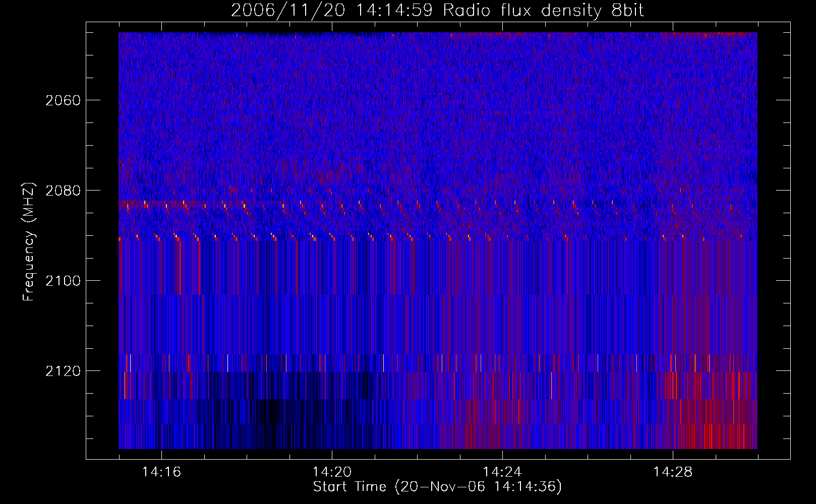Screen dimensions: 816x504
Task: Click the 2060 frequency tick label
Action: [63, 100]
